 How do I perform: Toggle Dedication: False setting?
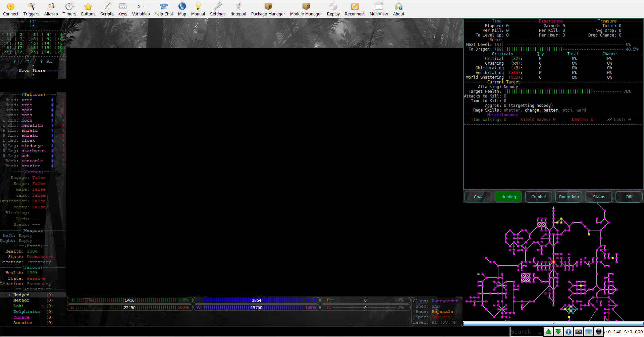(23, 201)
